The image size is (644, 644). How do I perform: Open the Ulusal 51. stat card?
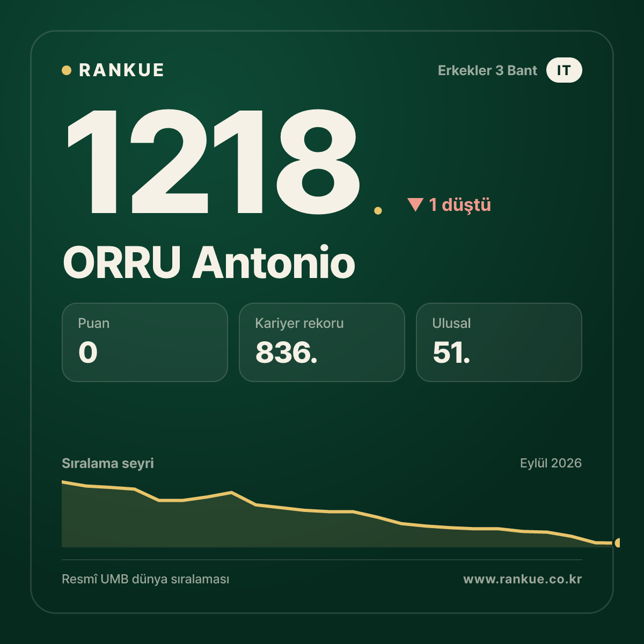499,342
